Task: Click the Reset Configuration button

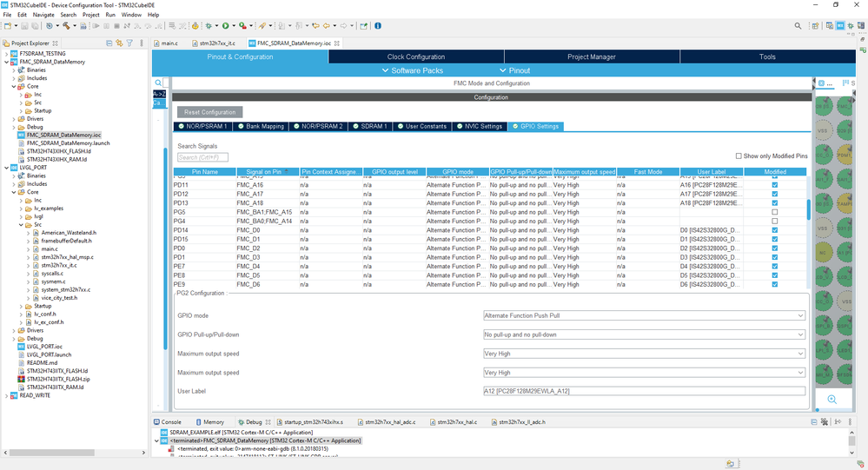Action: tap(209, 112)
